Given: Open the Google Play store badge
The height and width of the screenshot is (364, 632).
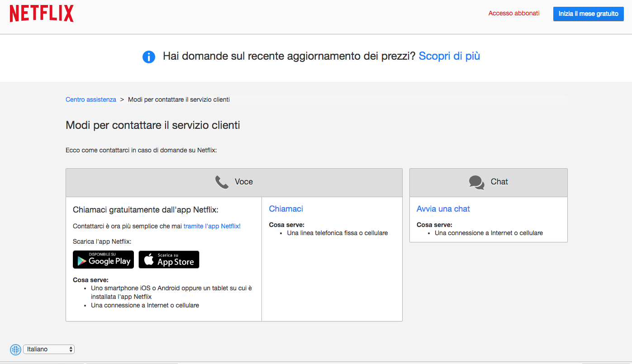Looking at the screenshot, I should (x=103, y=260).
